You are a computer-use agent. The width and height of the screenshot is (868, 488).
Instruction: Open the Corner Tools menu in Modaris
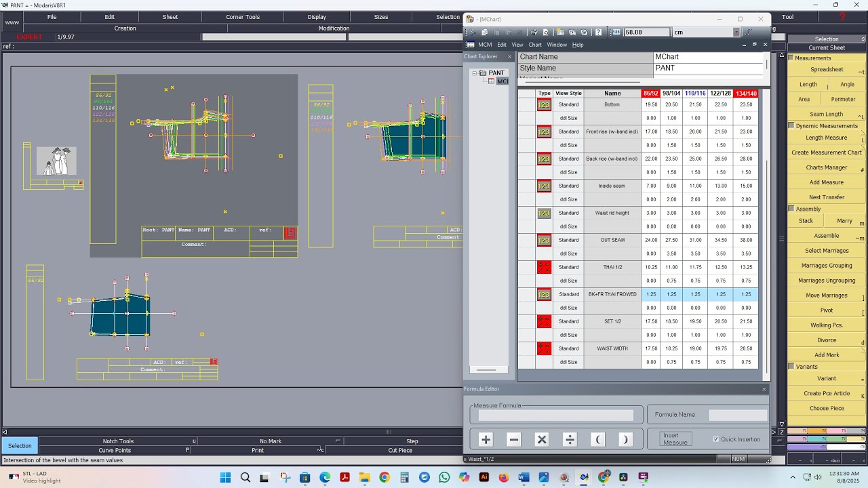click(243, 17)
